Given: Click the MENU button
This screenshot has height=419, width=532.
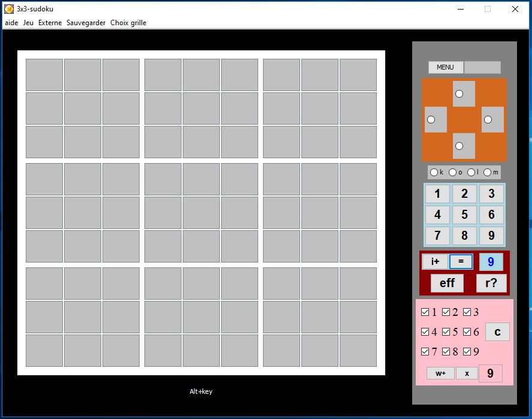Looking at the screenshot, I should coord(445,67).
